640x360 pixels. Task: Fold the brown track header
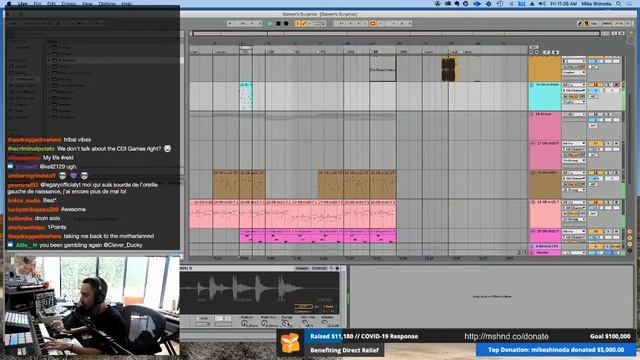pyautogui.click(x=532, y=173)
